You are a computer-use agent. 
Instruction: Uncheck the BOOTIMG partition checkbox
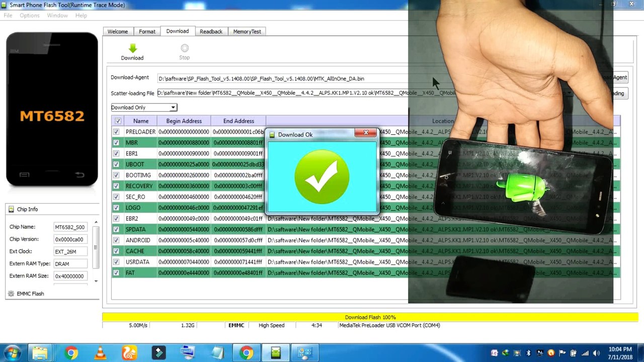point(116,175)
